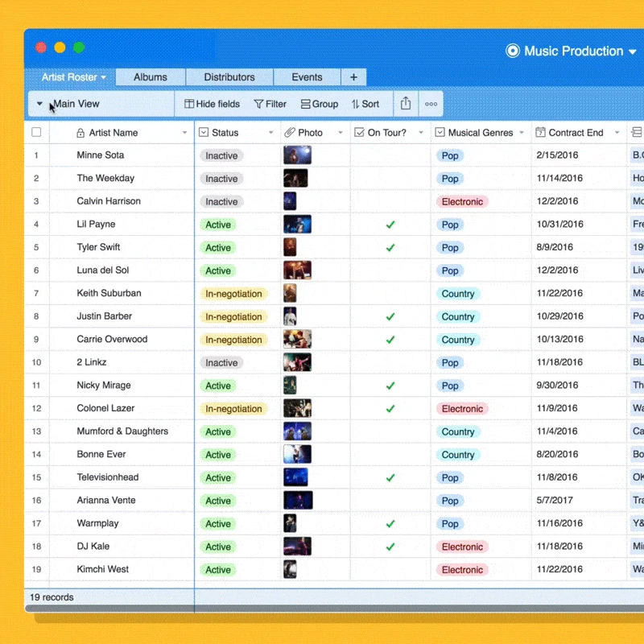The image size is (644, 644).
Task: Uncheck On Tour for Televisionhead
Action: point(390,477)
